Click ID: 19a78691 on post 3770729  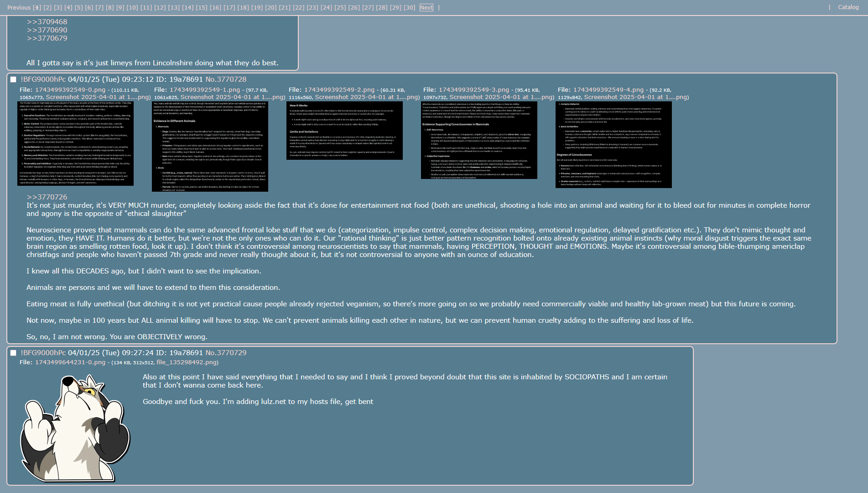179,353
